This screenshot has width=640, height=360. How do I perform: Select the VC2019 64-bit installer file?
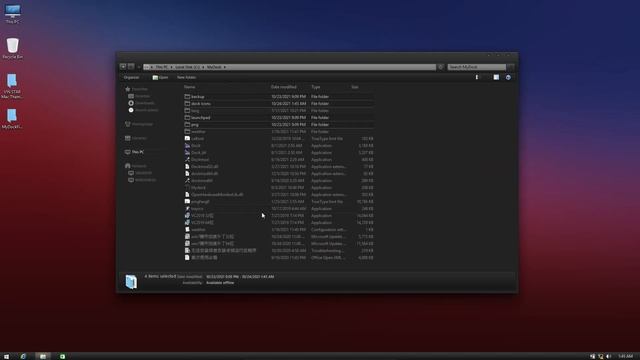tap(278, 222)
